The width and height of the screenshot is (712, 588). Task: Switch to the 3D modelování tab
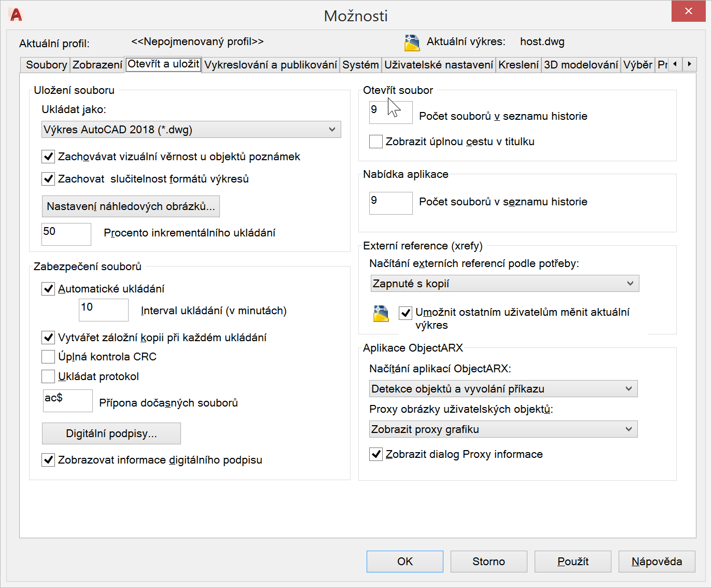(x=580, y=65)
